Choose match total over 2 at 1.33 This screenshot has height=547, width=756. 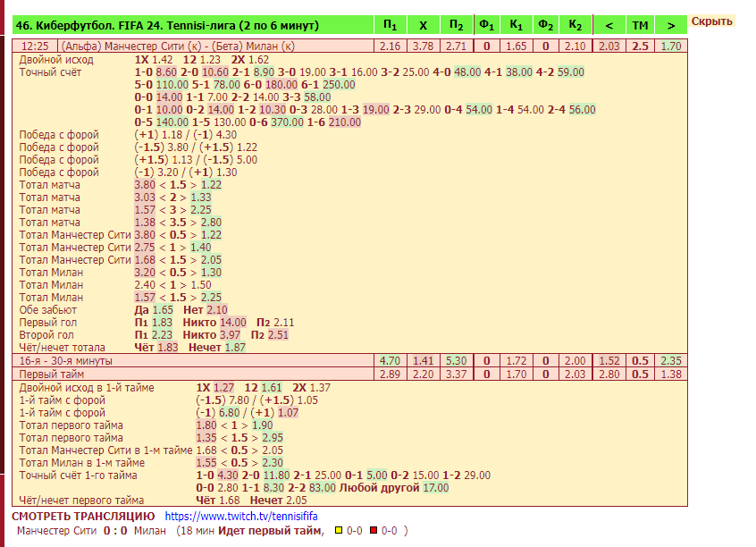coord(200,198)
